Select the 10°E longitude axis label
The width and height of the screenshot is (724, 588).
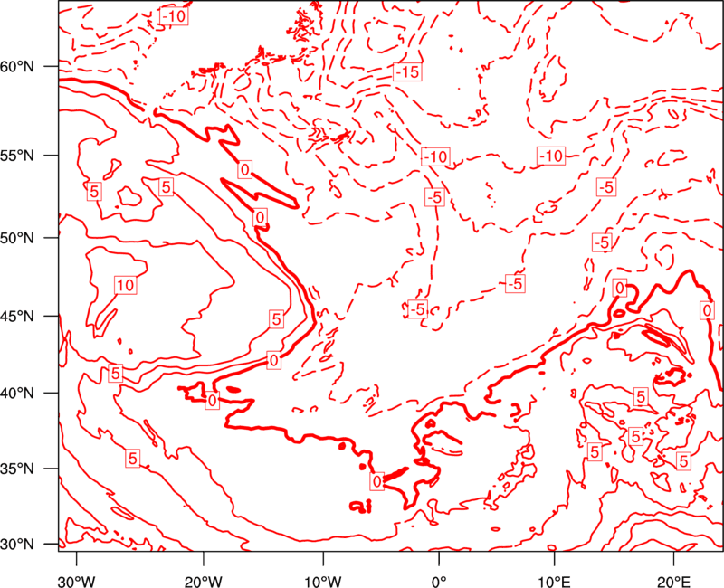pos(554,581)
